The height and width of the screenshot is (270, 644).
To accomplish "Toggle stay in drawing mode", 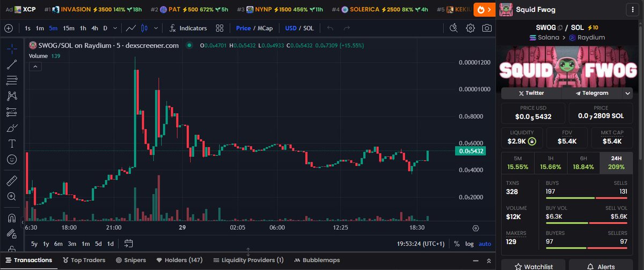I will click(x=12, y=234).
